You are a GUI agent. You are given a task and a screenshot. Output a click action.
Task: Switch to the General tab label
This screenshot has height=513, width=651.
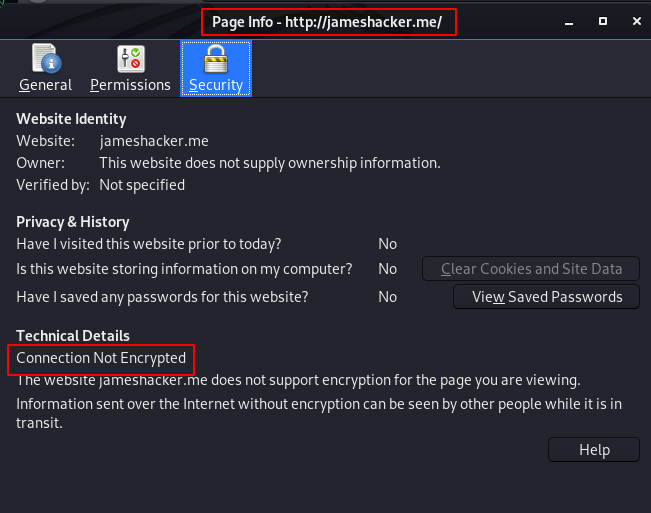pyautogui.click(x=46, y=85)
